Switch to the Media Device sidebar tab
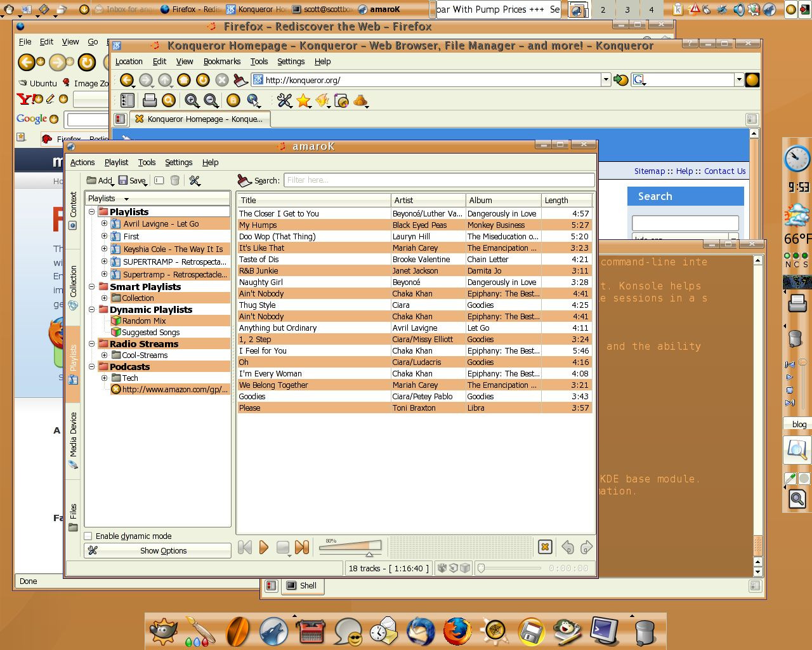 coord(73,441)
